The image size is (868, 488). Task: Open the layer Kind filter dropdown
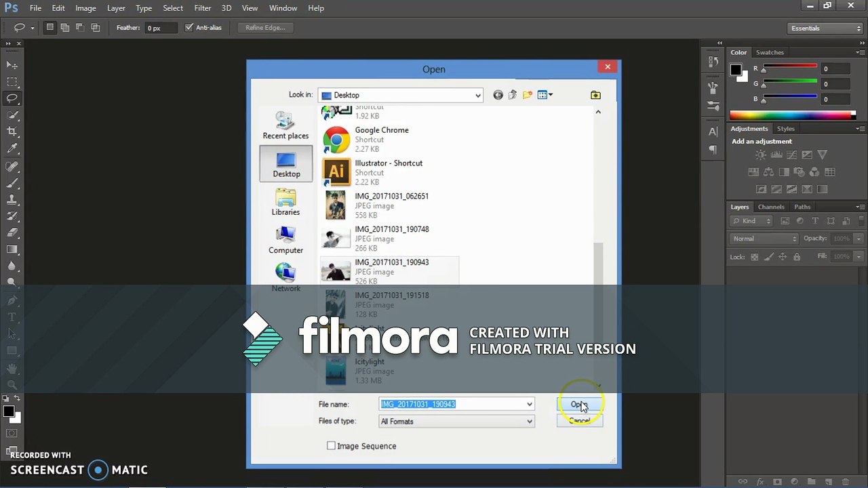(x=751, y=221)
